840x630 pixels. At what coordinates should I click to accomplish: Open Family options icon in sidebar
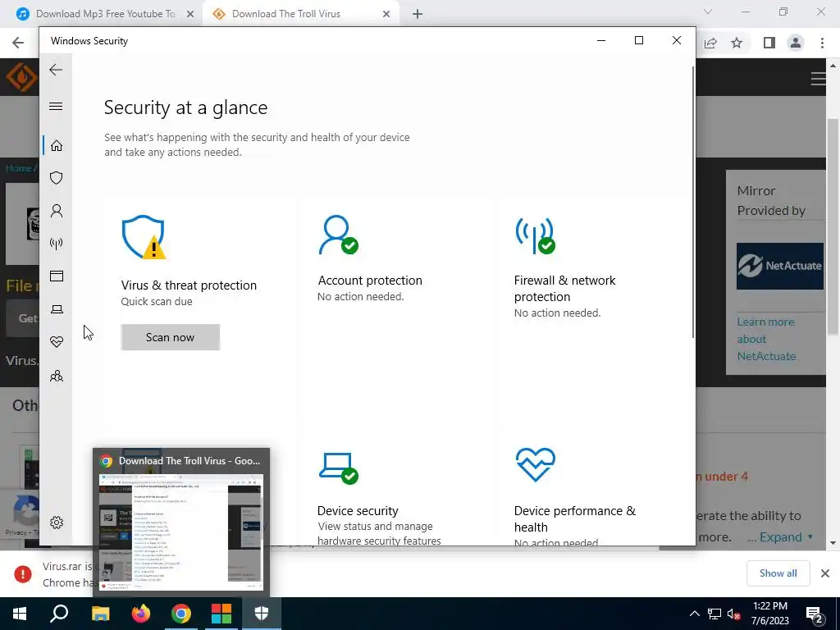[57, 376]
